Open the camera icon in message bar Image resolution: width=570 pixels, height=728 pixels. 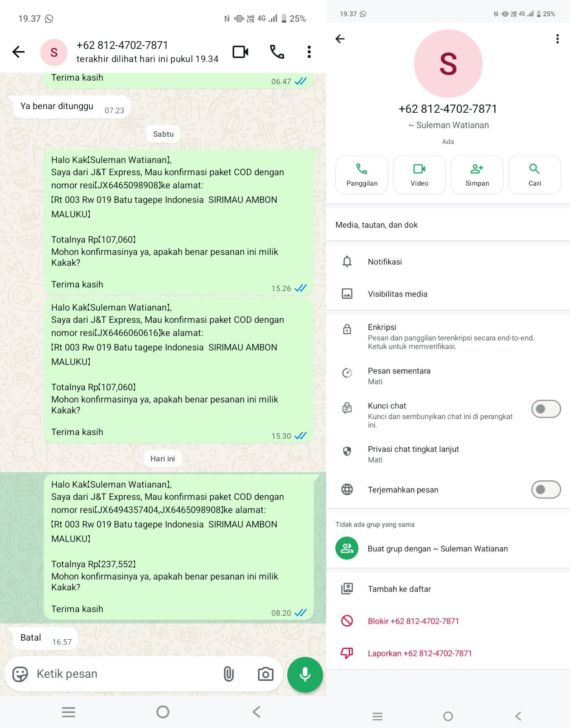(266, 674)
